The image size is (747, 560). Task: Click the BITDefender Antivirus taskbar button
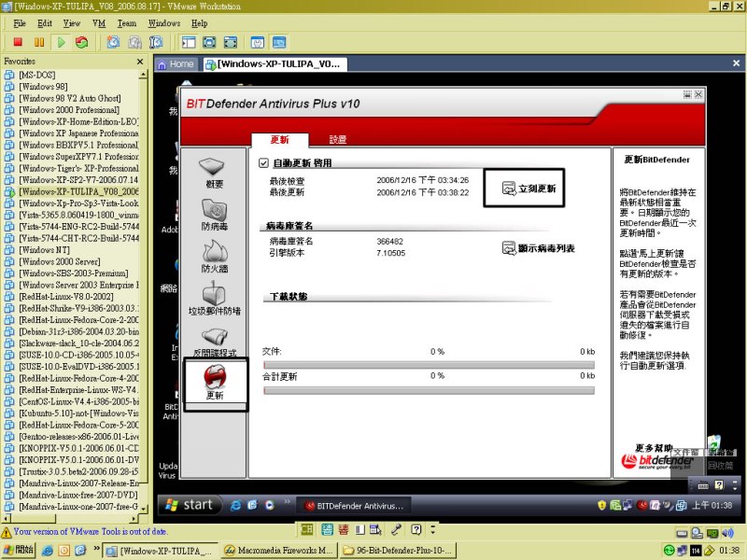355,506
